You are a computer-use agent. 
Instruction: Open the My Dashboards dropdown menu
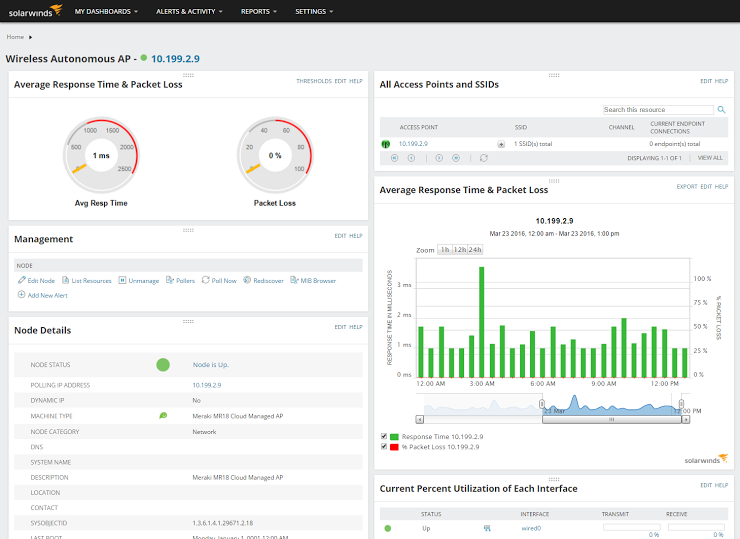[106, 11]
